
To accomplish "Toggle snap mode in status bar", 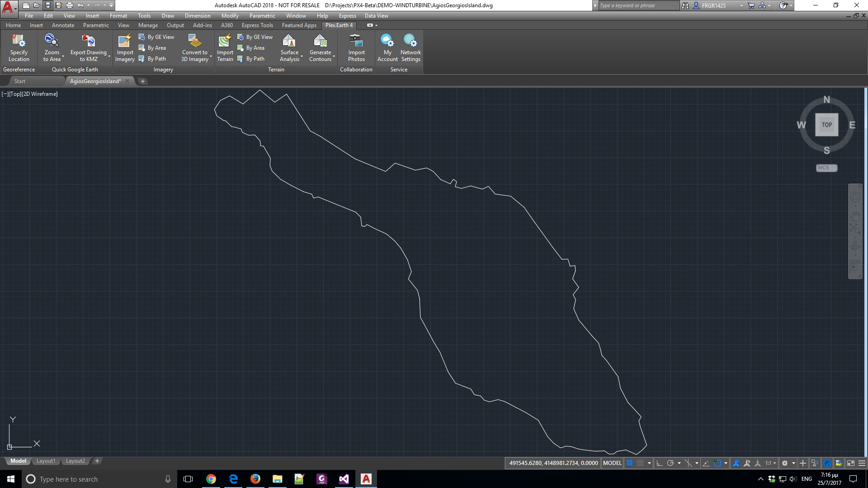I will 640,463.
